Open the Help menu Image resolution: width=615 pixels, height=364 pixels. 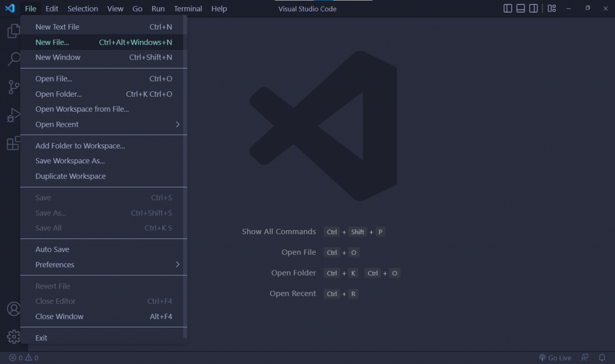tap(219, 8)
